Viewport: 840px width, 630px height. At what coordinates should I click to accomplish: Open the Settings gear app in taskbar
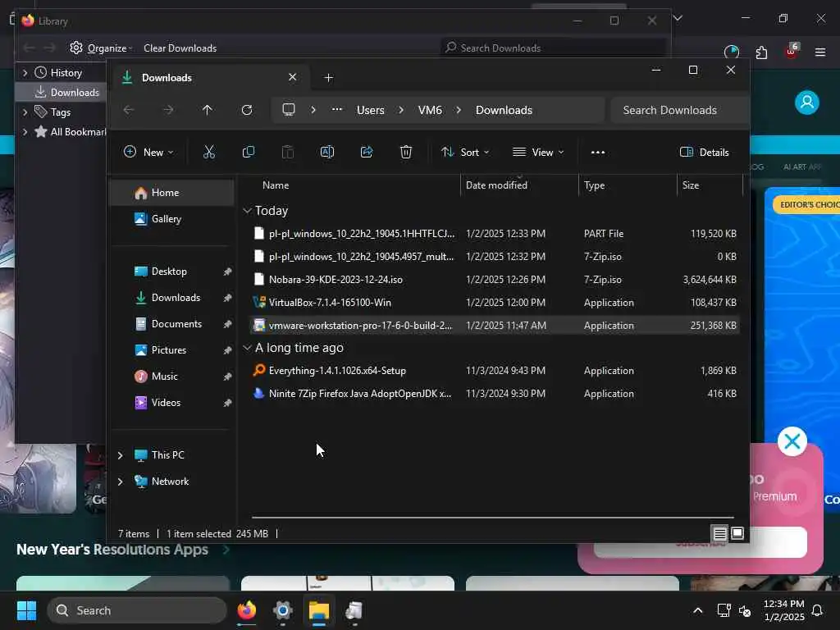(x=283, y=610)
